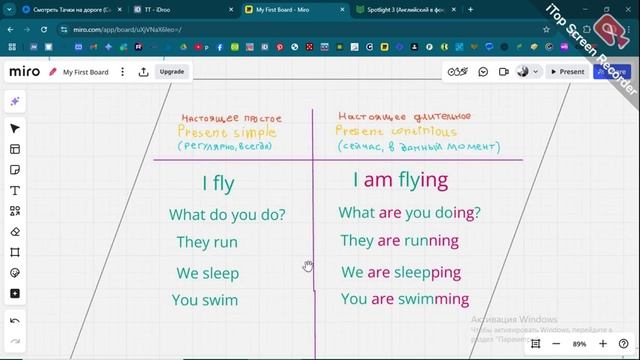This screenshot has width=640, height=360.
Task: Select the Frame tool
Action: (x=15, y=252)
